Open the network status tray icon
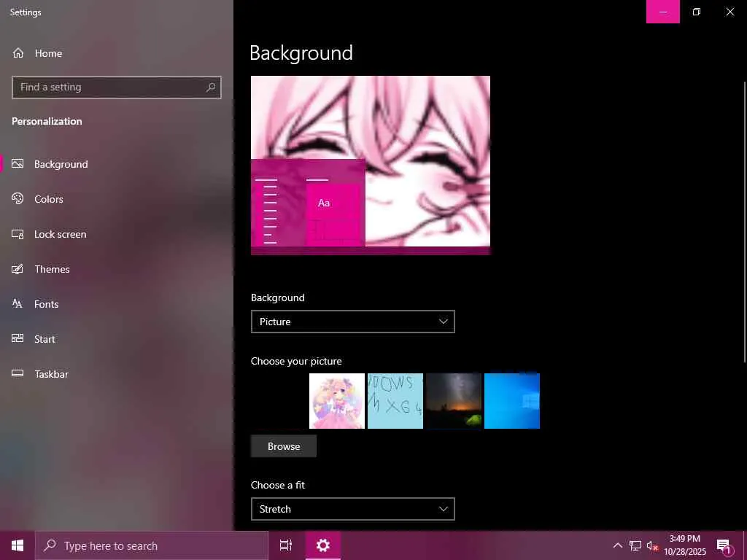Viewport: 747px width, 560px height. (635, 545)
